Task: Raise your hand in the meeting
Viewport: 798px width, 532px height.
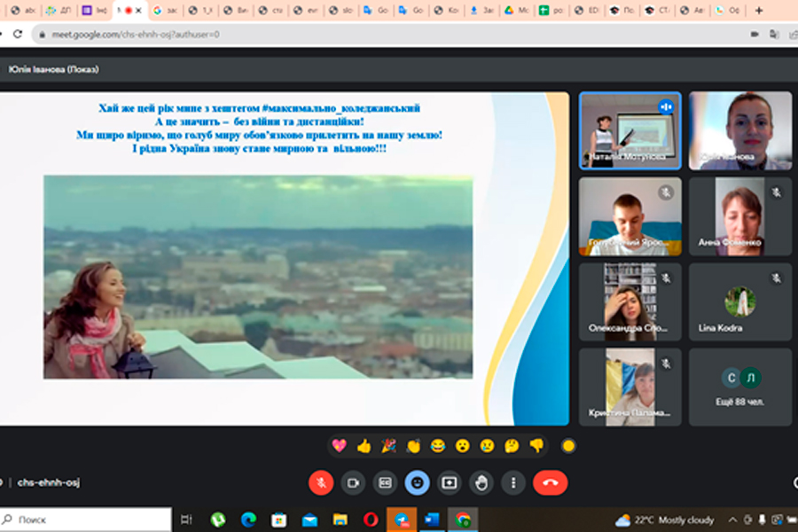Action: pos(481,482)
